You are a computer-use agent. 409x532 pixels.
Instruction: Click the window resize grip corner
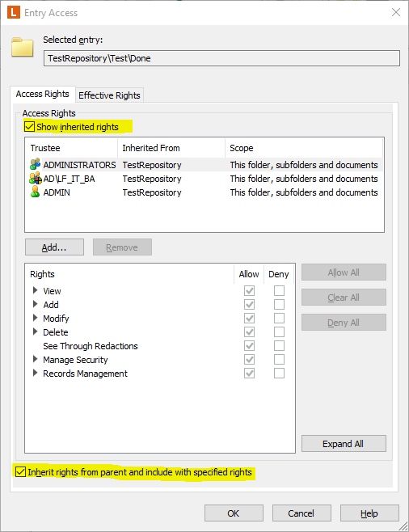tap(403, 526)
